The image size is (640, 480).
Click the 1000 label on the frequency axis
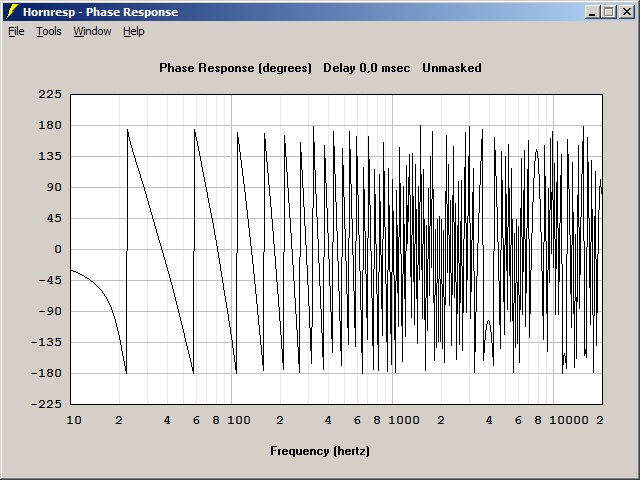[404, 421]
